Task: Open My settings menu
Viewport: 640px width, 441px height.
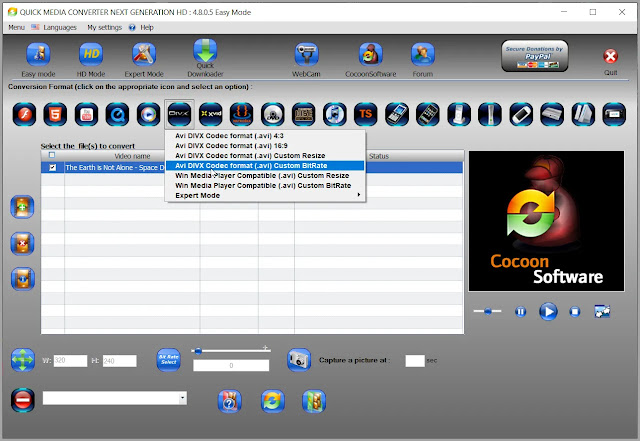Action: coord(104,27)
